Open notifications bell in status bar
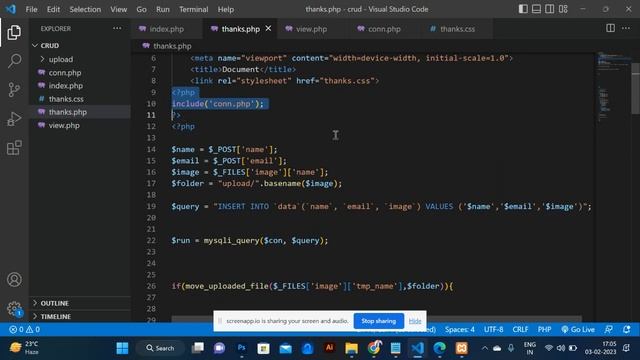This screenshot has height=360, width=640. coord(627,329)
